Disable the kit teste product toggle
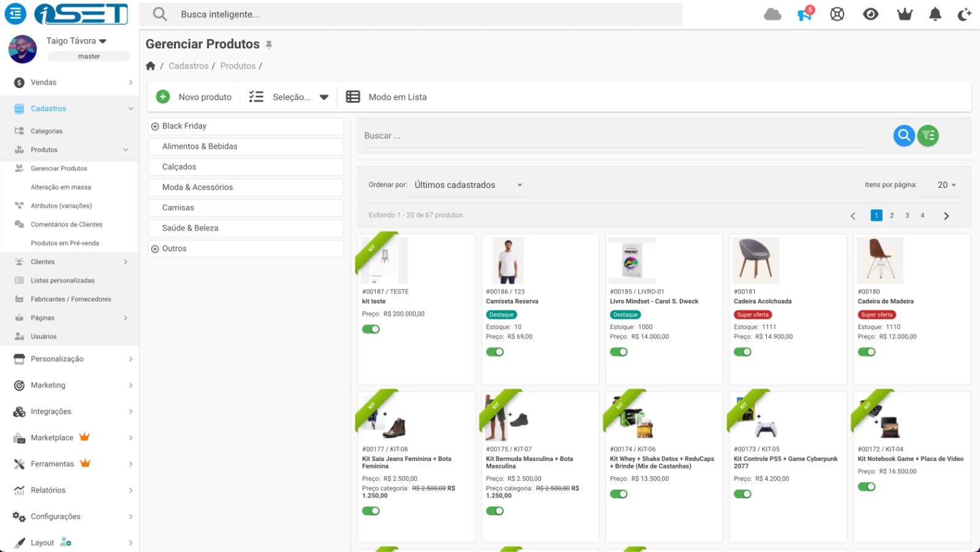The width and height of the screenshot is (980, 552). coord(372,329)
